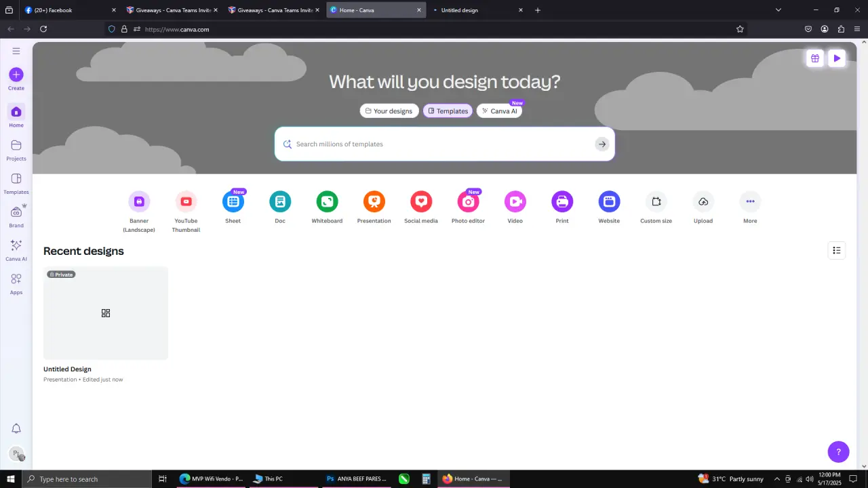Viewport: 868px width, 488px height.
Task: Click the Search millions of templates field
Action: pos(444,144)
